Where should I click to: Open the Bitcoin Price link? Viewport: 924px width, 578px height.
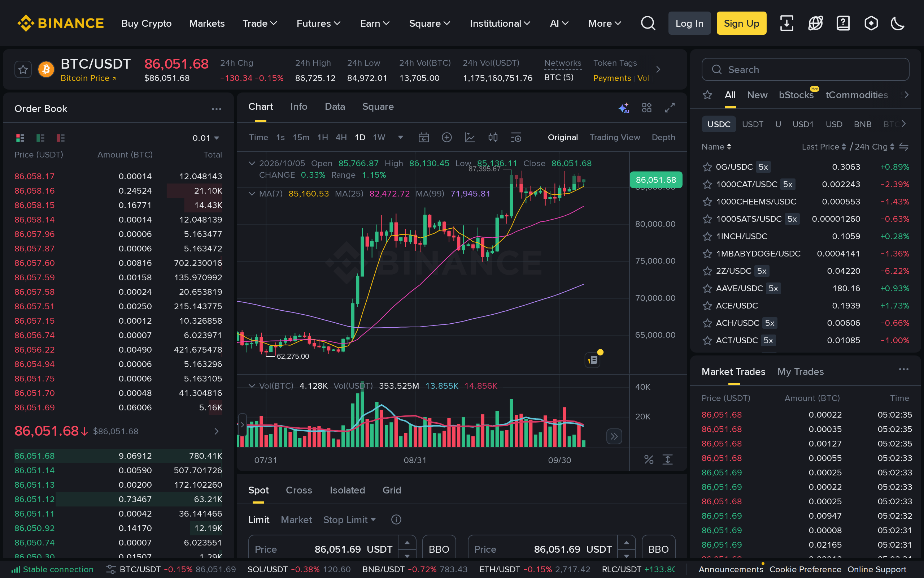[x=88, y=78]
